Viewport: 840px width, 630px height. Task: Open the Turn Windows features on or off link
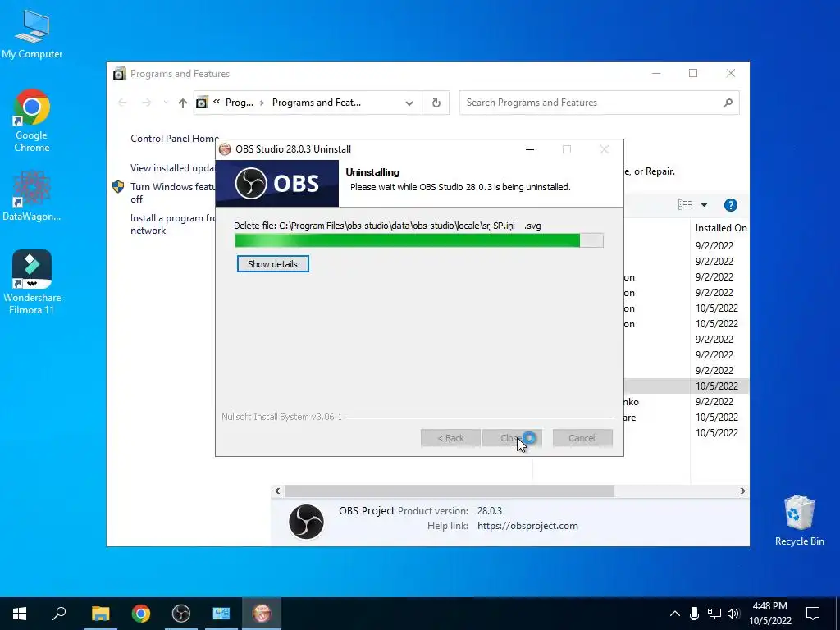172,193
